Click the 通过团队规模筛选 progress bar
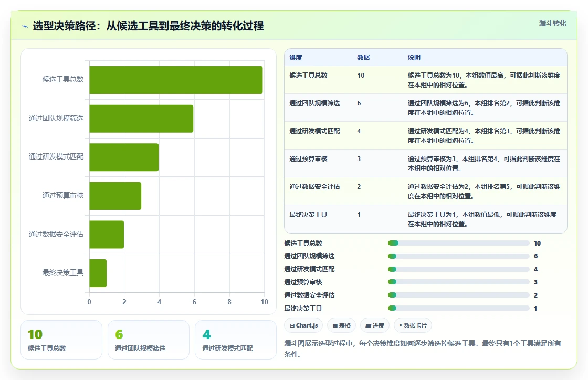The height and width of the screenshot is (380, 588). (459, 256)
